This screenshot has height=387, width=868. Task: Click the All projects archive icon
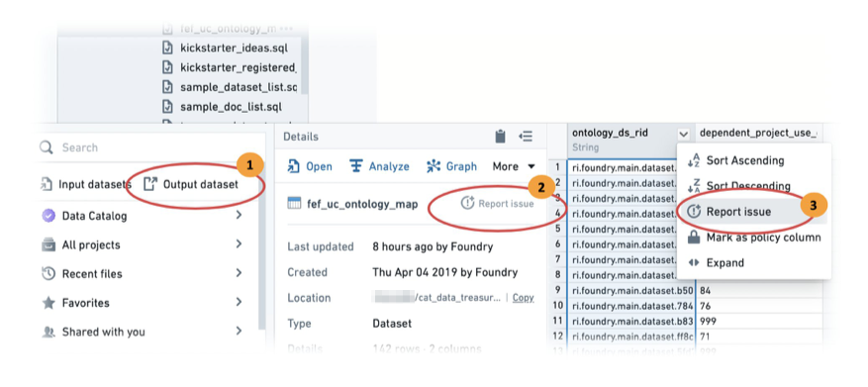pos(48,244)
